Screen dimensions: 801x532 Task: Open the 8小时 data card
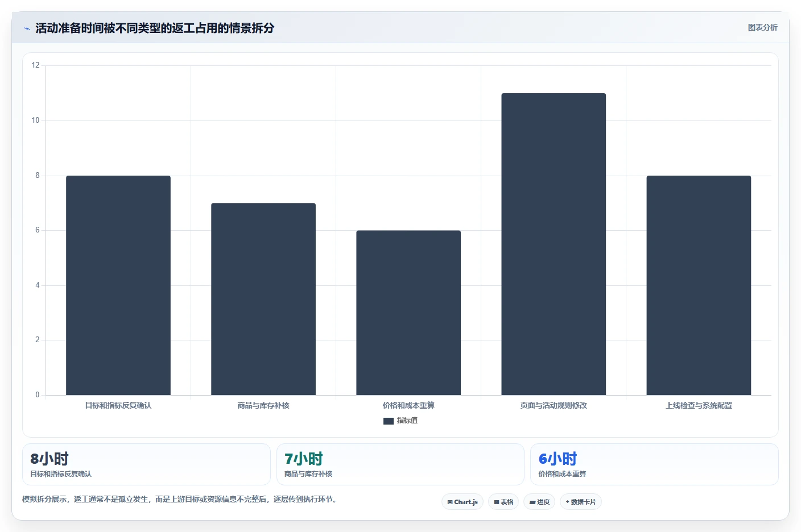146,464
